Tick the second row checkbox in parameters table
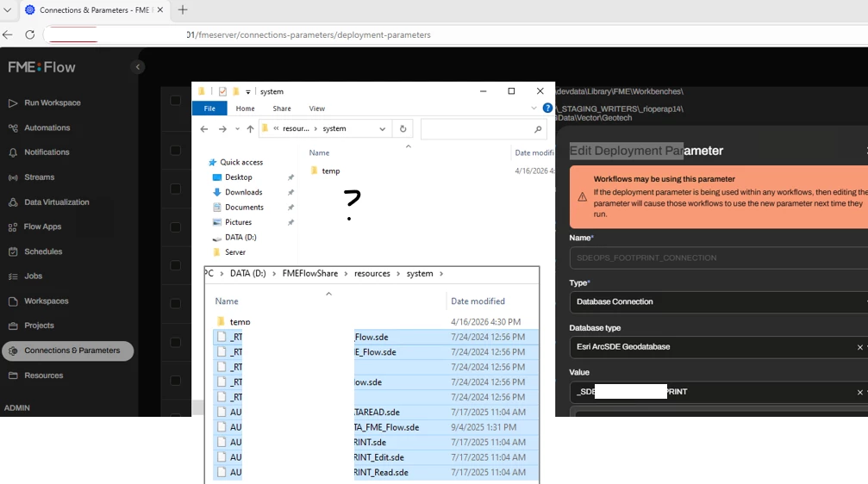This screenshot has width=868, height=484. 176,151
